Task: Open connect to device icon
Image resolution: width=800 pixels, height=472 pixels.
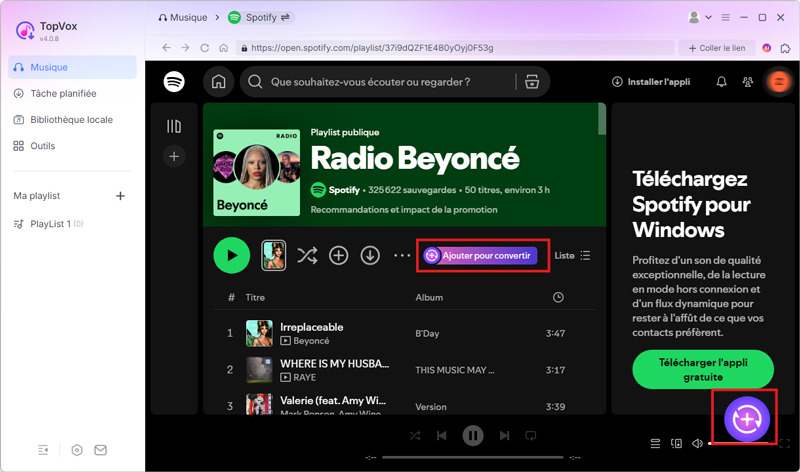Action: click(x=677, y=443)
